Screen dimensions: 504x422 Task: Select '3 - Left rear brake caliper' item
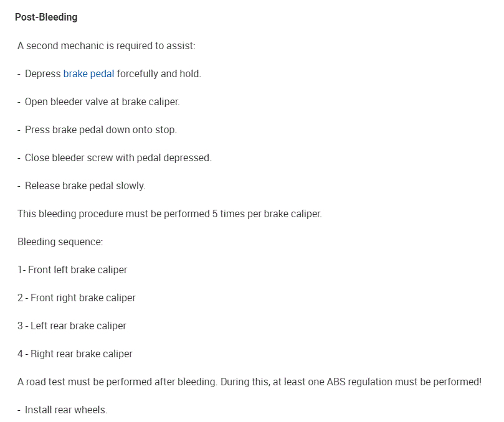tap(72, 326)
